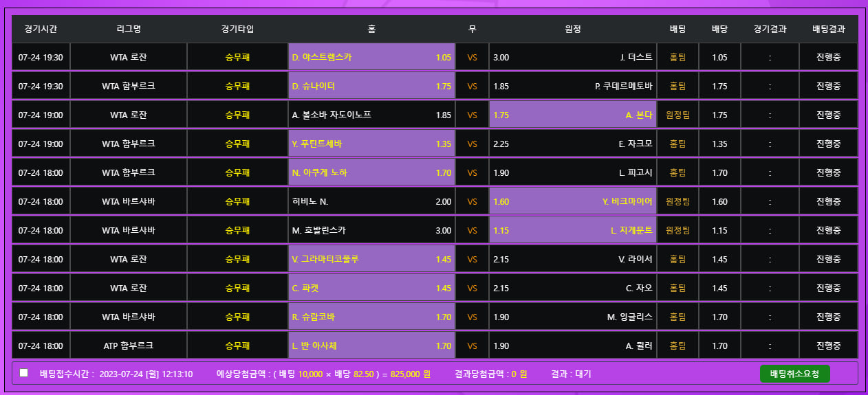Click WTA 로잔 league in D. 야스트렘스카 row
Viewport: 868px width, 395px height.
129,58
